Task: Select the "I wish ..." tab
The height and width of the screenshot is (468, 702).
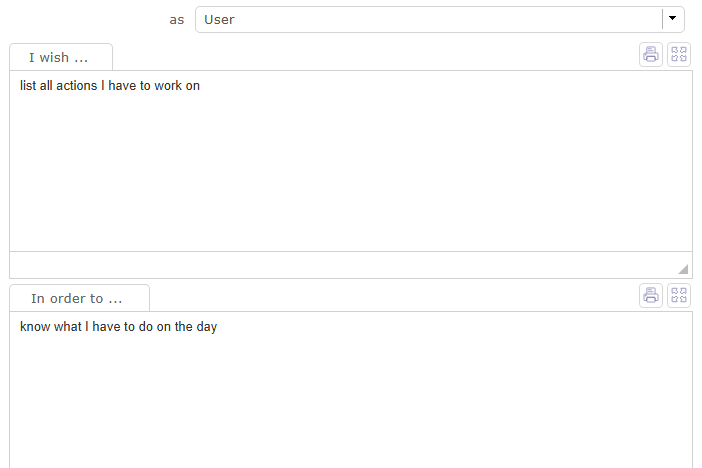Action: click(x=59, y=58)
